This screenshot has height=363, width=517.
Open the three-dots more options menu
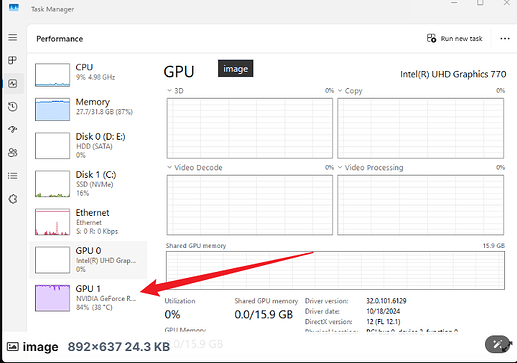pyautogui.click(x=505, y=39)
